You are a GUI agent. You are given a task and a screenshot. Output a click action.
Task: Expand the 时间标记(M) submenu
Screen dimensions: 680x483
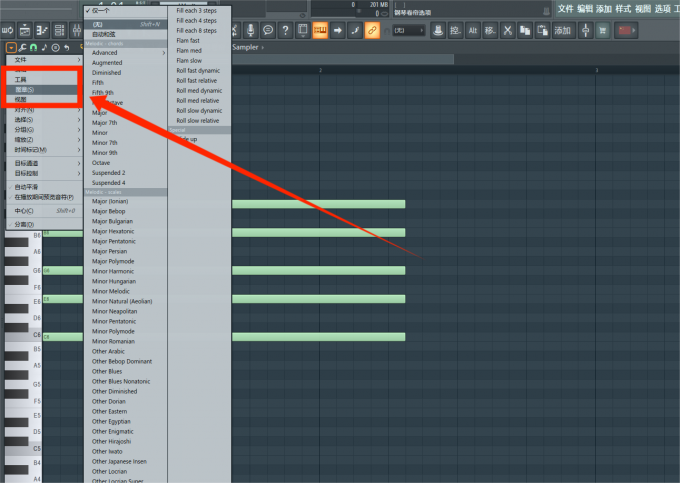(x=44, y=150)
